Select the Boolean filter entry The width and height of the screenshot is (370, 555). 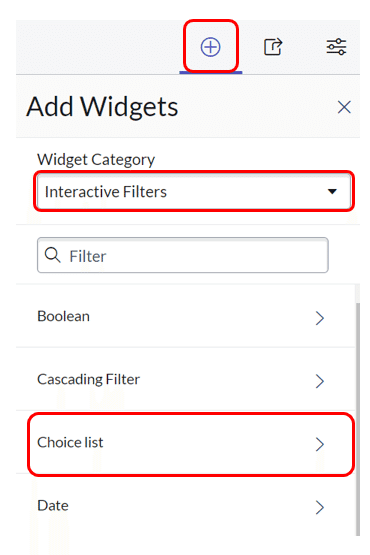[x=186, y=316]
